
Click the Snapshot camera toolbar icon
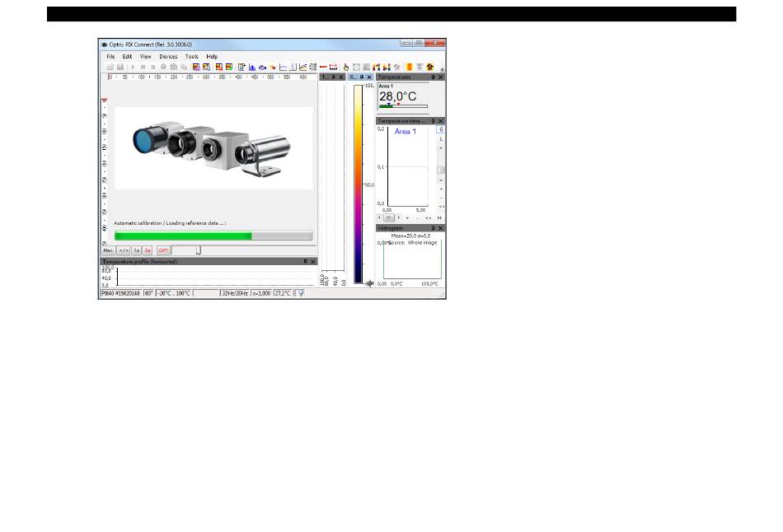174,67
